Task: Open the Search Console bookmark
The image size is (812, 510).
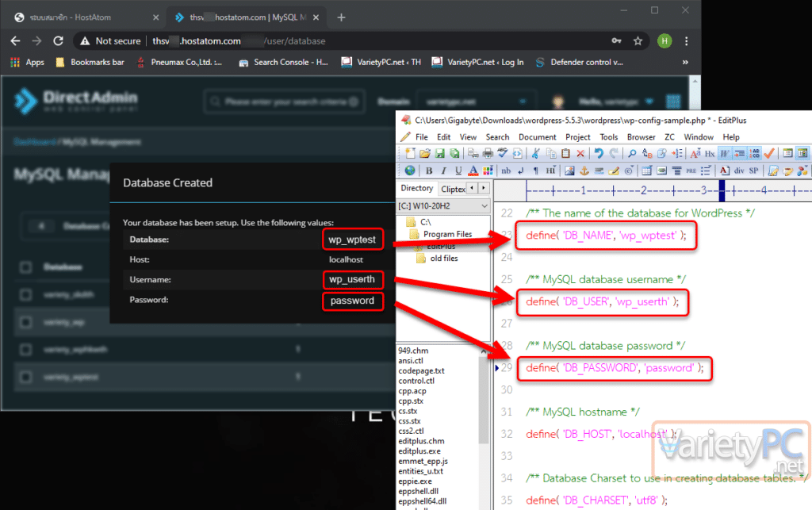Action: (x=283, y=62)
